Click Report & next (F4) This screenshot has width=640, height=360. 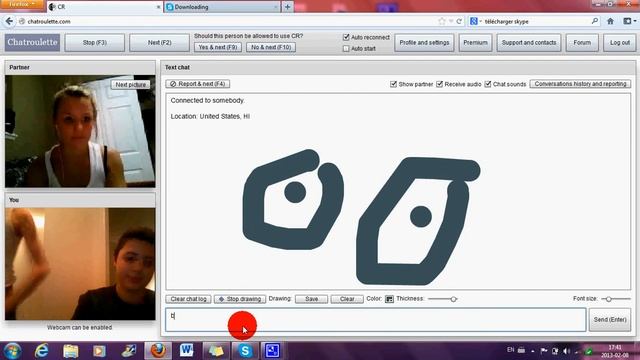[198, 84]
